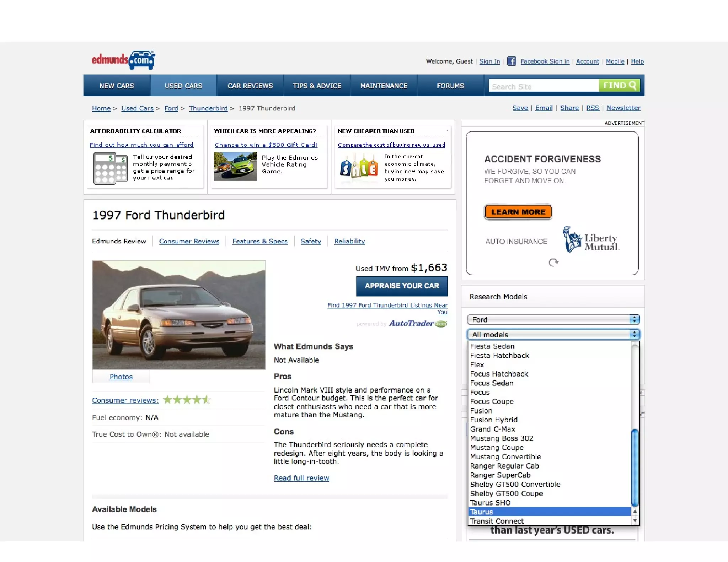The height and width of the screenshot is (562, 728).
Task: Click the Share link
Action: tap(569, 108)
